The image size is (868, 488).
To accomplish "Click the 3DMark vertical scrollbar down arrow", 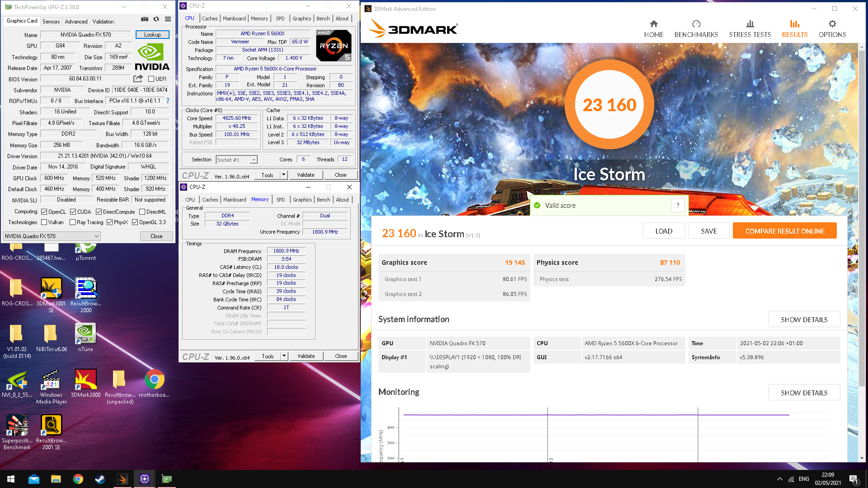I will [x=862, y=458].
